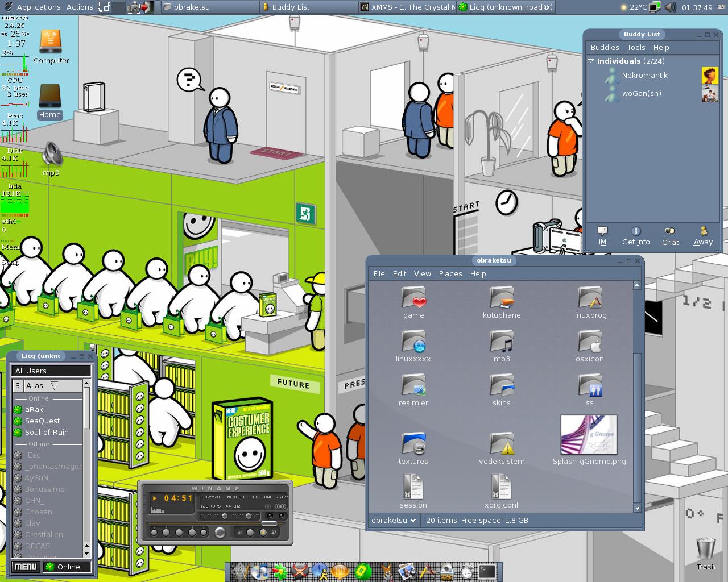Open the Actions menu
The image size is (728, 582).
pyautogui.click(x=80, y=7)
